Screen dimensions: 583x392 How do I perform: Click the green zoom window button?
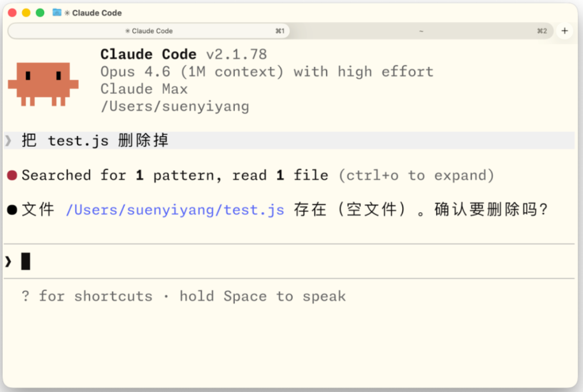40,12
